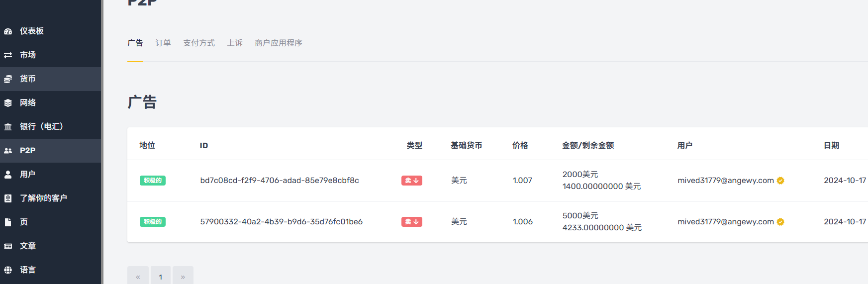868x284 pixels.
Task: Click the coins icon beside 货币
Action: 8,79
